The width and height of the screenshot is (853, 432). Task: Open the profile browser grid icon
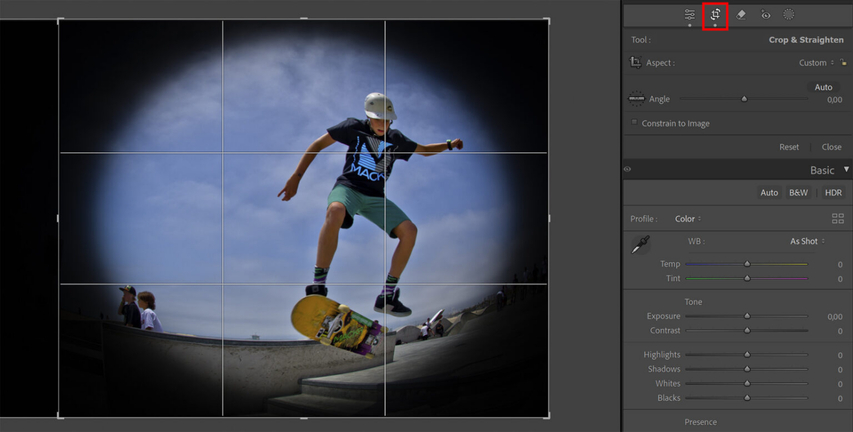838,219
